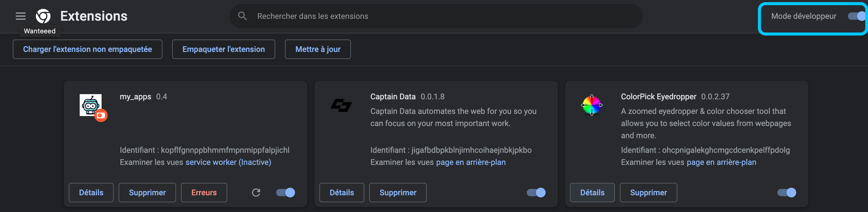
Task: Open service worker (Inactive) link
Action: (x=228, y=162)
